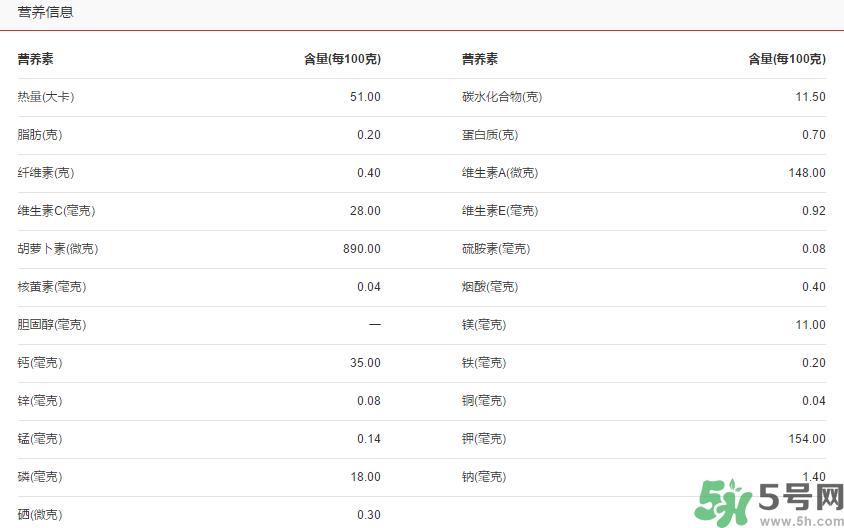Screen dimensions: 844x528
Task: Select the value 0.14 for 锰
Action: point(369,439)
